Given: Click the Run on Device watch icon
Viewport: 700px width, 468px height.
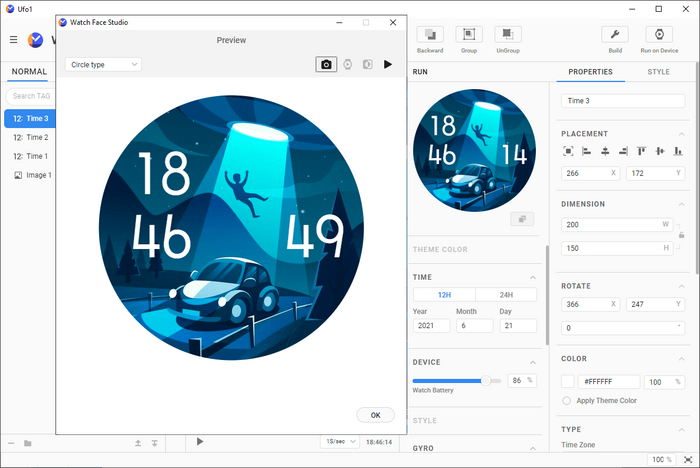Looking at the screenshot, I should coord(658,35).
